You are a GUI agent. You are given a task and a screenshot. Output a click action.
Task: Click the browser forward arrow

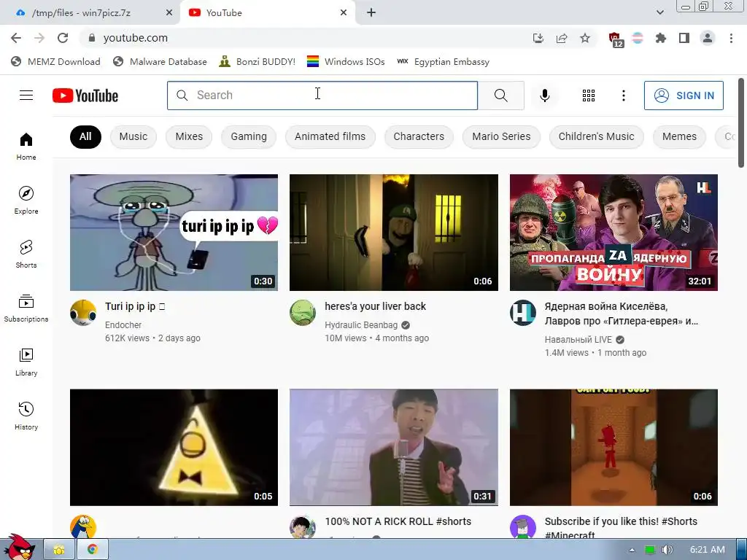coord(39,38)
